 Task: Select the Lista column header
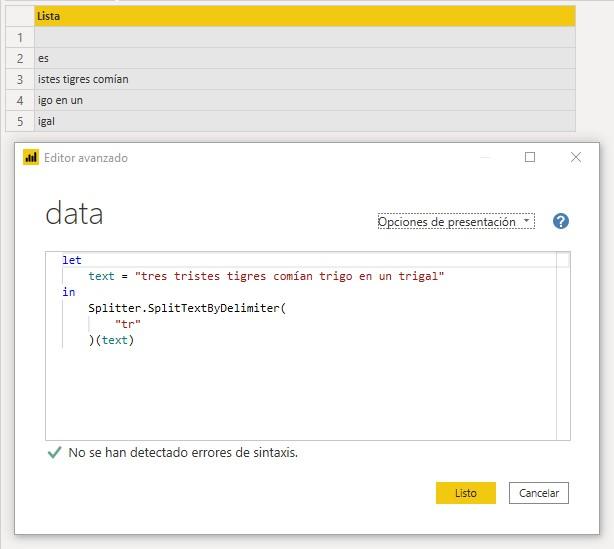pos(304,16)
